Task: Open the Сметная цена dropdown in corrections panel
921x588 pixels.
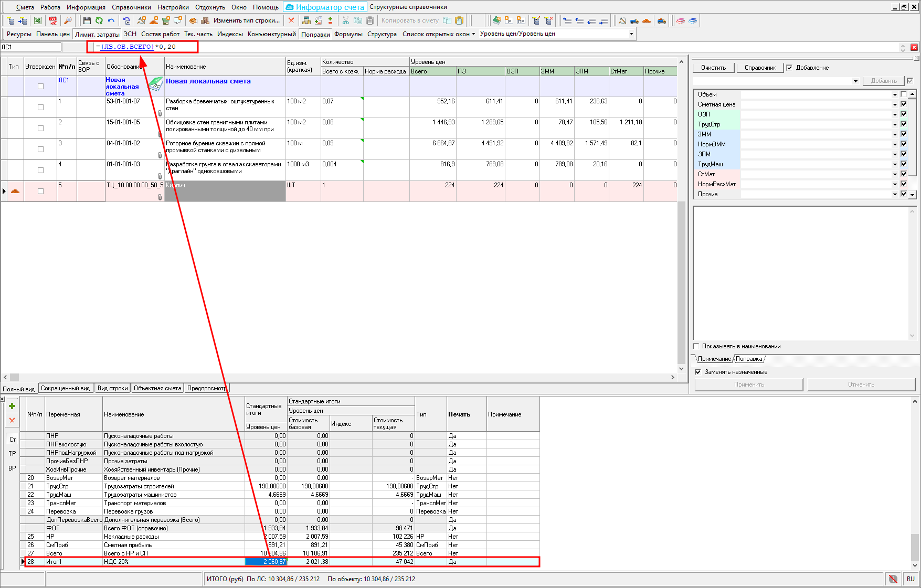Action: click(895, 104)
